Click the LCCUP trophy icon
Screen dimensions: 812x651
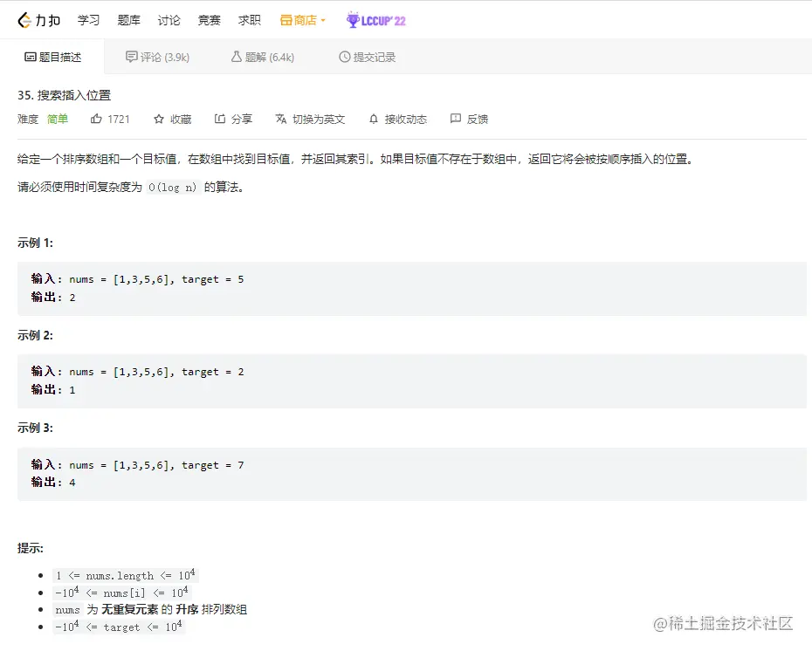(x=353, y=20)
